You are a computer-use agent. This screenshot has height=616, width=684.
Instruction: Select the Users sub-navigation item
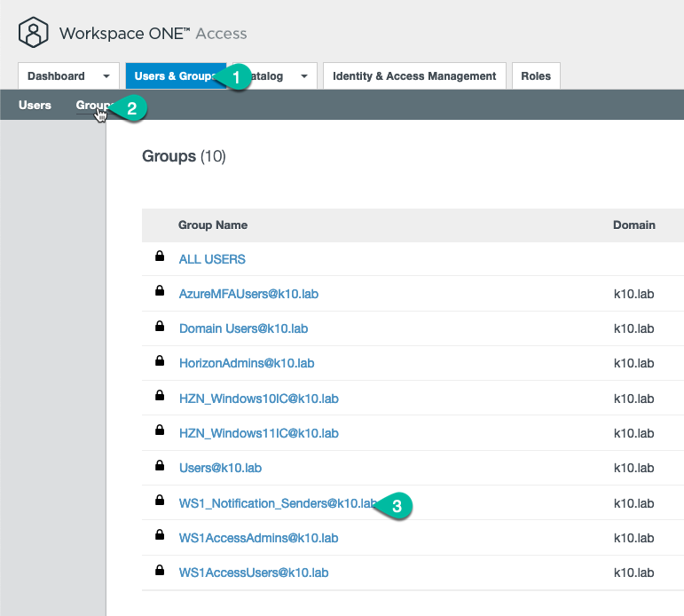tap(35, 106)
